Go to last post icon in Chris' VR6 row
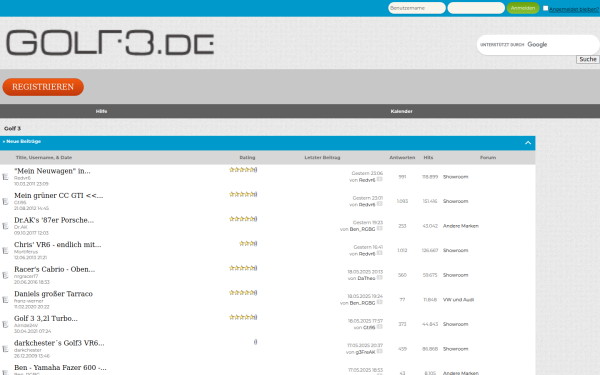This screenshot has width=600, height=375. coord(380,253)
